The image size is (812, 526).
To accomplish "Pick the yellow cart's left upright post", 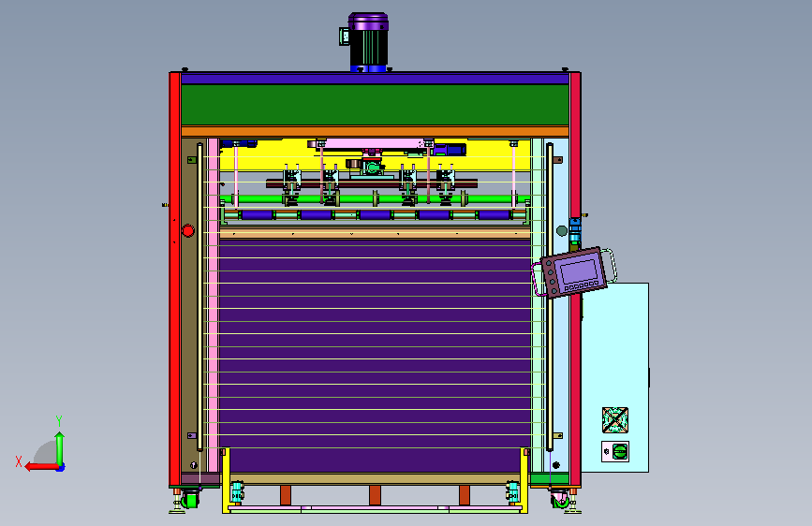I will click(x=226, y=480).
